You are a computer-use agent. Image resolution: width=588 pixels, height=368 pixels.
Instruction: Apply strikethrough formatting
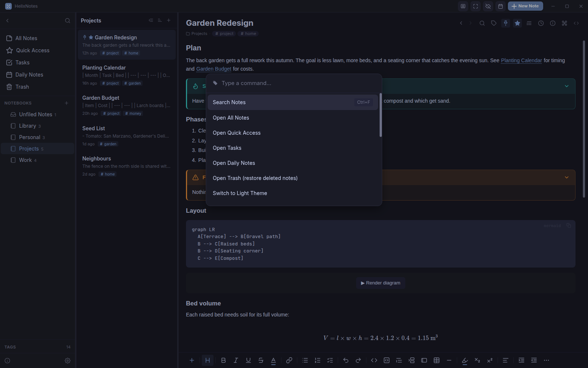261,360
